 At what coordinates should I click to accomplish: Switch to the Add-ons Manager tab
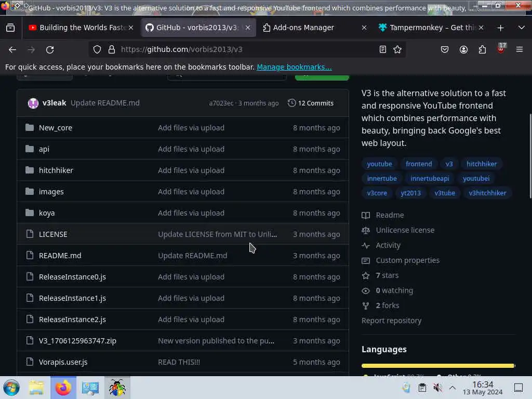pos(314,28)
